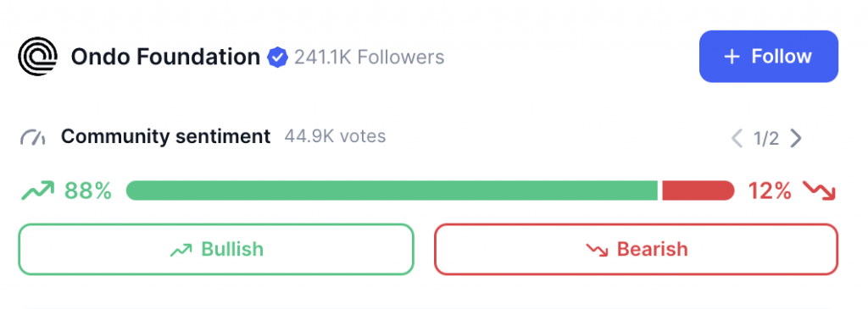Click the blue verified badge icon

(x=277, y=57)
